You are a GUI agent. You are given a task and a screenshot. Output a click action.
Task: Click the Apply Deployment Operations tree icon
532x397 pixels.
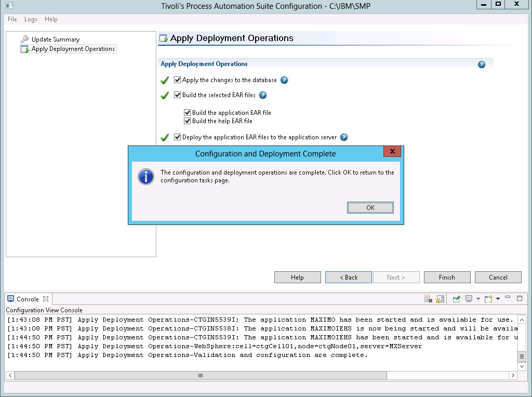pyautogui.click(x=25, y=49)
